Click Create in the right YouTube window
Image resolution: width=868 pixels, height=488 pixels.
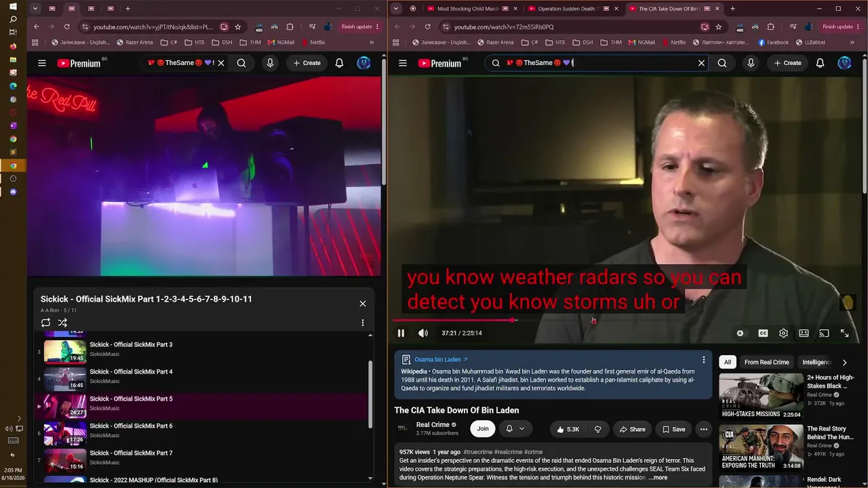[x=787, y=63]
